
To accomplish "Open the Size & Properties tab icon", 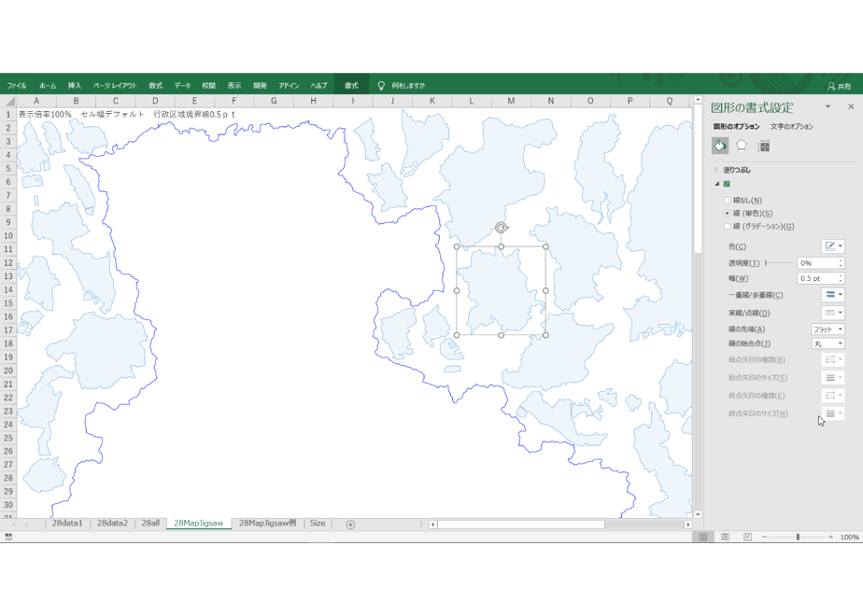I will tap(763, 146).
